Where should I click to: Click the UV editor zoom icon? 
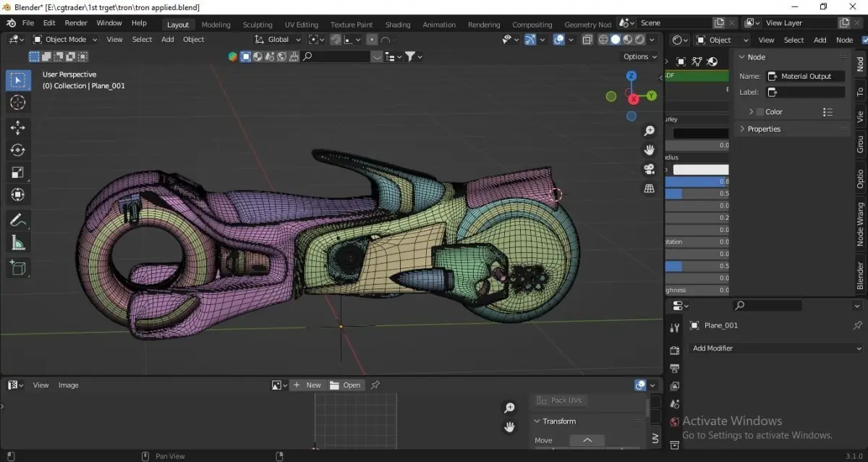(509, 408)
